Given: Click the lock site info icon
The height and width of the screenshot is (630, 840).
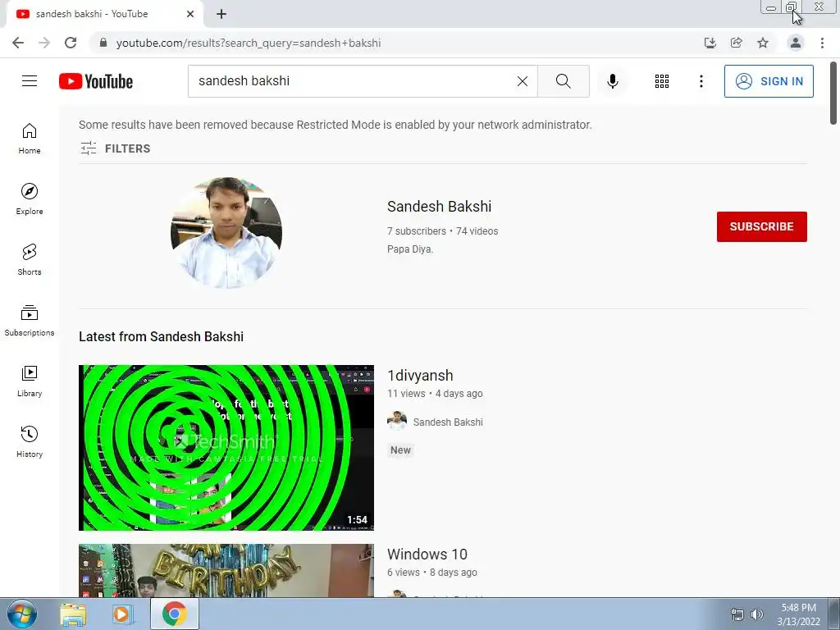Looking at the screenshot, I should [103, 43].
